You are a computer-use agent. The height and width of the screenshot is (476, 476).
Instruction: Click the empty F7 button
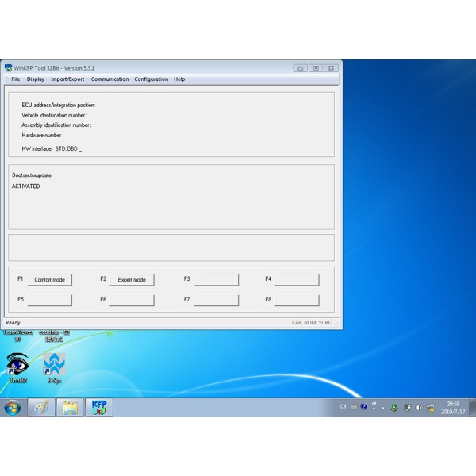click(217, 300)
